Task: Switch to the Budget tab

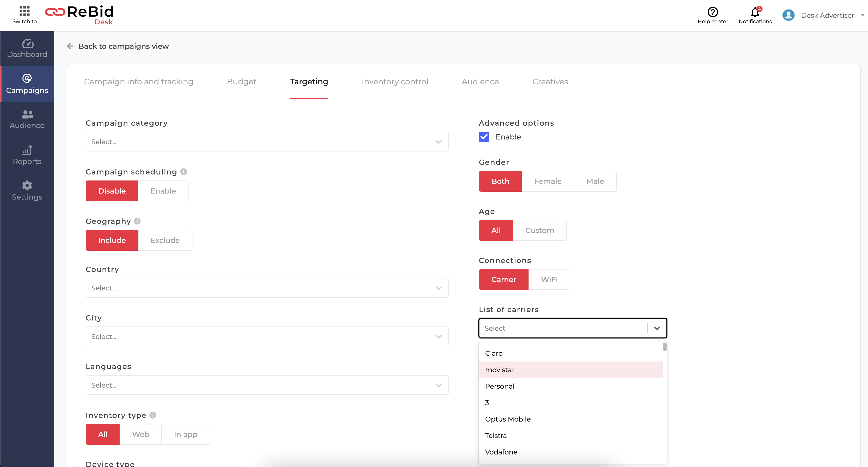Action: [x=241, y=81]
